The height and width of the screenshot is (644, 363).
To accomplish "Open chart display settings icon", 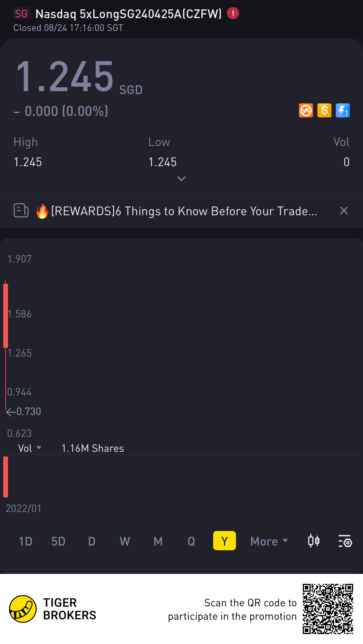I will pyautogui.click(x=345, y=541).
